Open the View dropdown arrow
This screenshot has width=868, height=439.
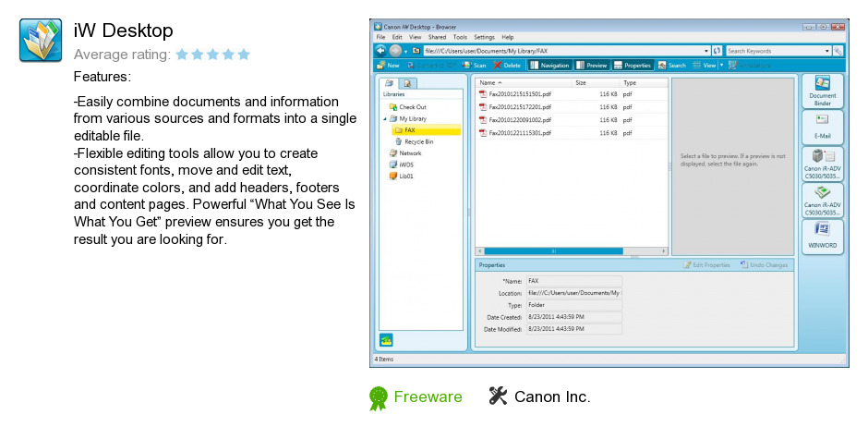click(x=721, y=66)
